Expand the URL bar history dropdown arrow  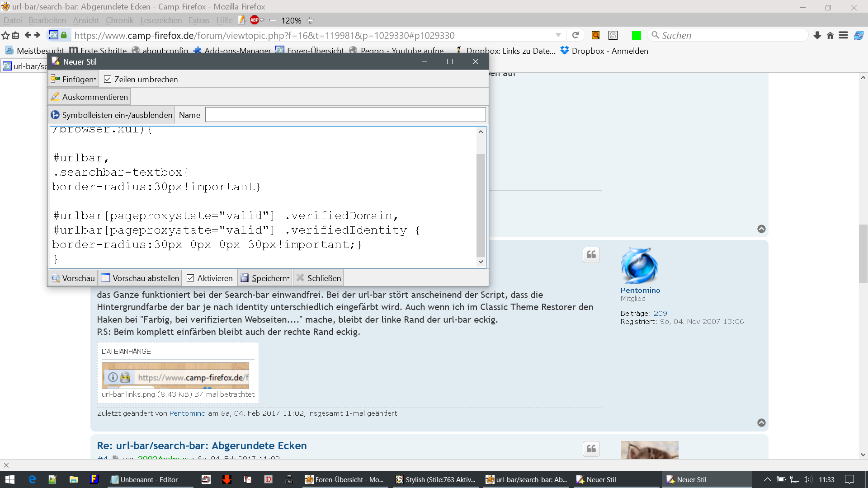coord(558,35)
